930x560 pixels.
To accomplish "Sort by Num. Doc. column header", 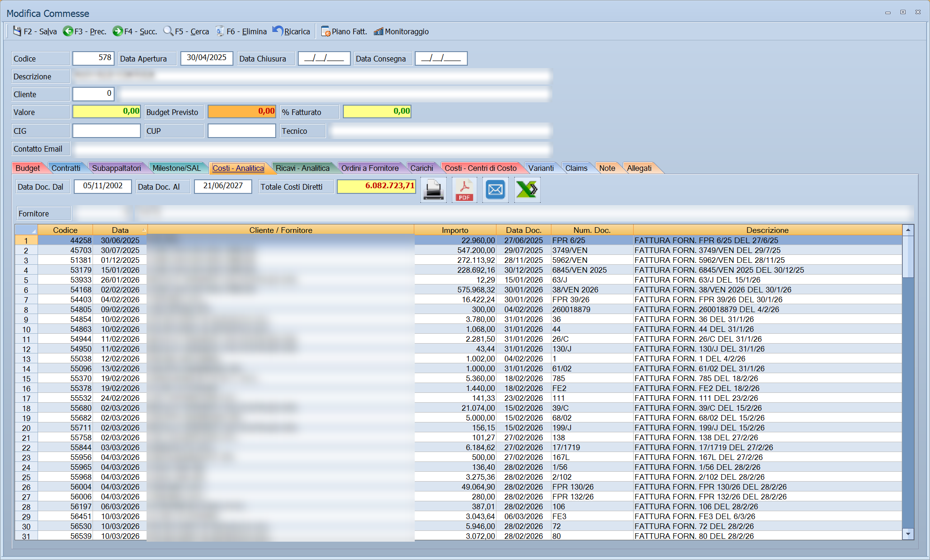I will [x=592, y=230].
